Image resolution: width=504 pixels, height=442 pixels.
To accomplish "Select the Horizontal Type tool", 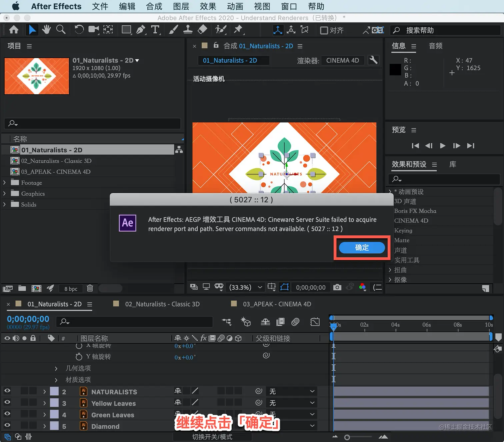I will coord(155,30).
